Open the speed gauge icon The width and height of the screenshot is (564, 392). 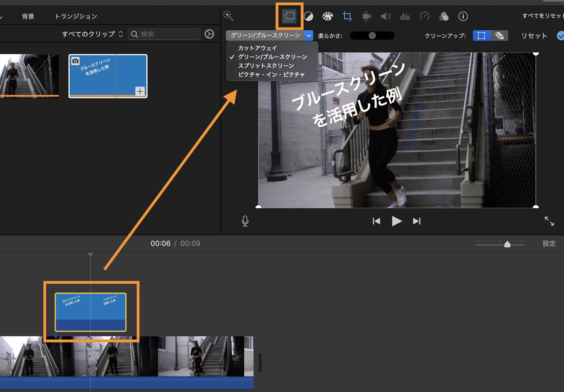click(425, 16)
